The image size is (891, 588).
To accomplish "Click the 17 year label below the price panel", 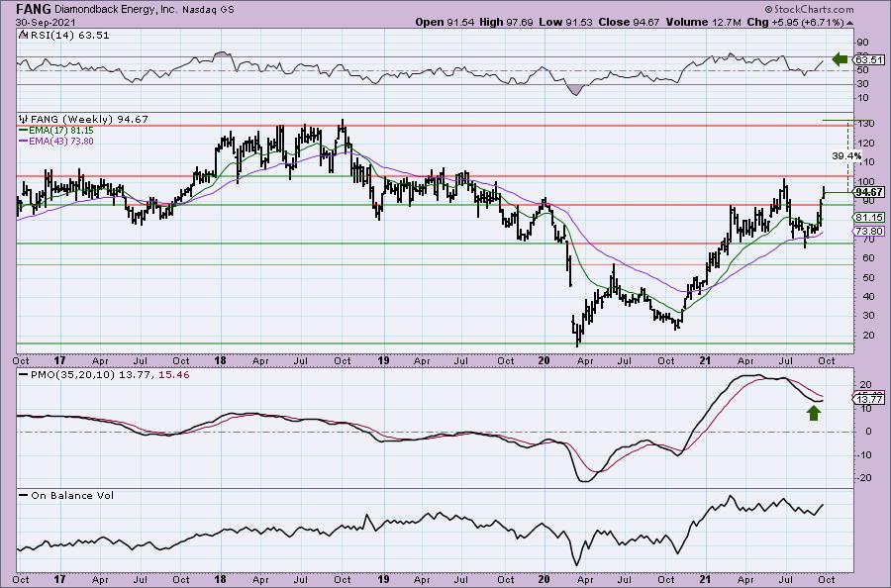I will [x=60, y=360].
